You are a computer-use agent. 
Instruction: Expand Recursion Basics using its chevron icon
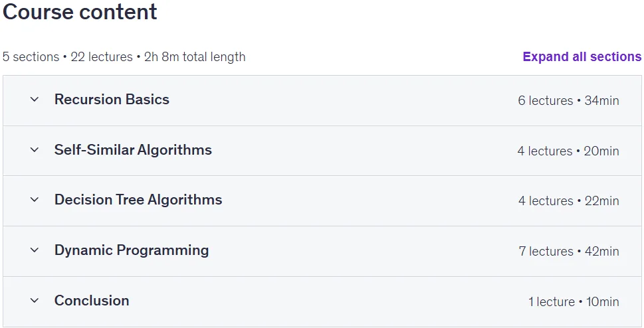tap(35, 100)
